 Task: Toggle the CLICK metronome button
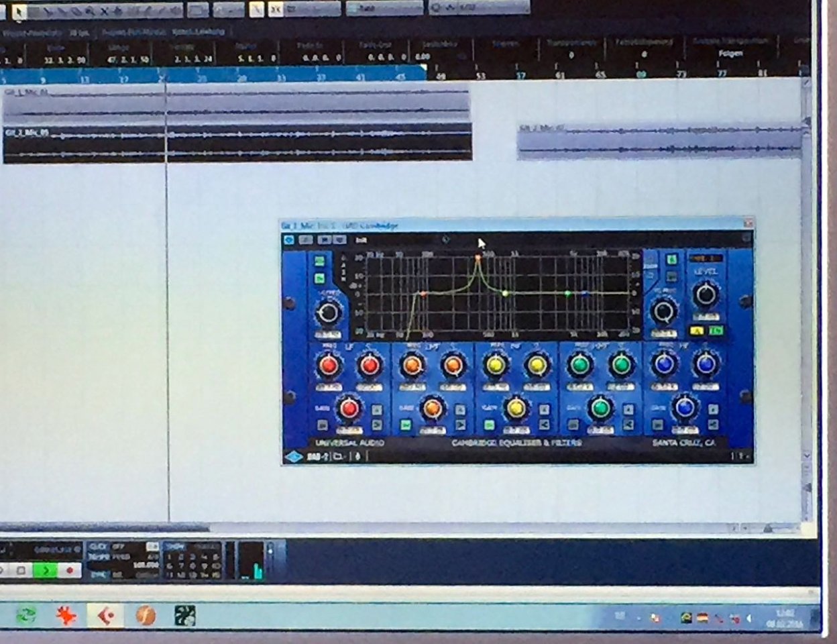(99, 547)
